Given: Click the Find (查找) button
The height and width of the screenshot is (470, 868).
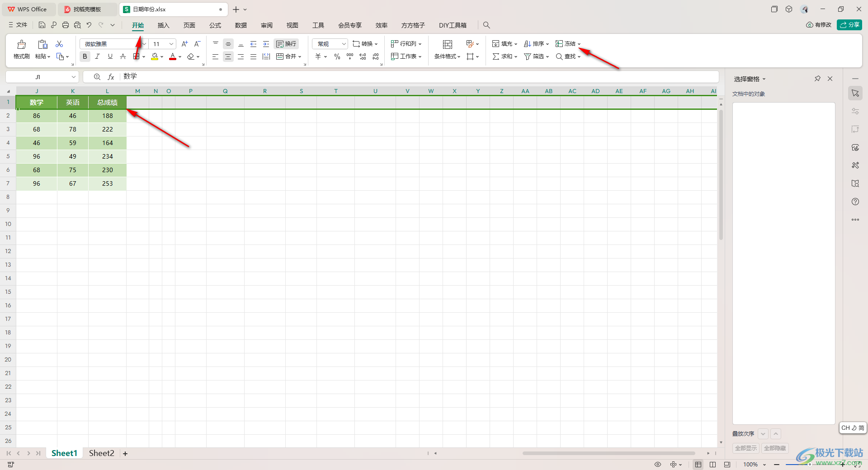Looking at the screenshot, I should (568, 56).
